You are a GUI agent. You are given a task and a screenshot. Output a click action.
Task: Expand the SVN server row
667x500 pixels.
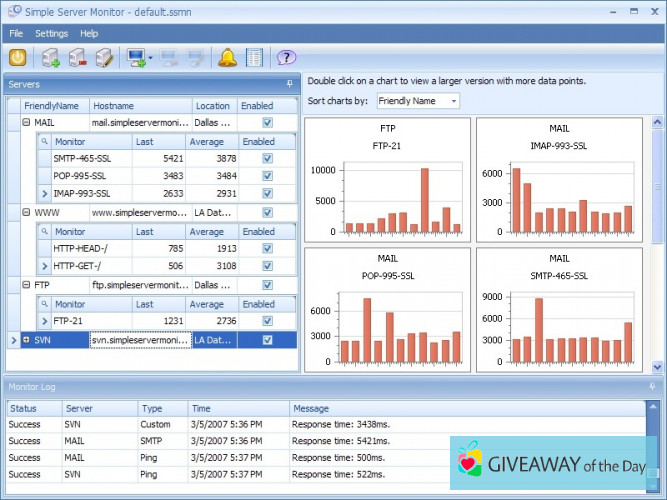point(26,340)
